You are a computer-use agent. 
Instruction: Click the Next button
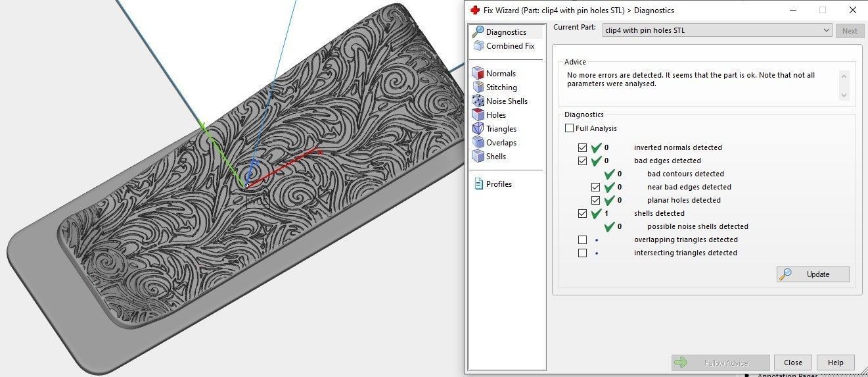click(850, 31)
